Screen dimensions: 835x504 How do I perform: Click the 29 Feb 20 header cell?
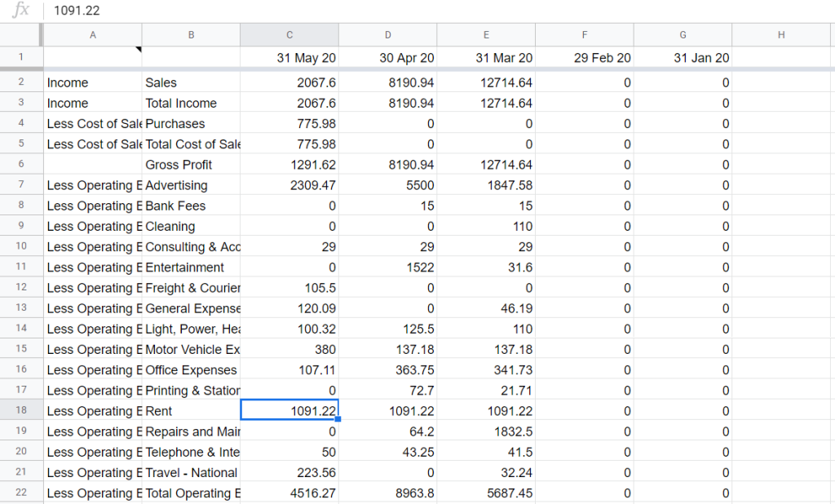(x=584, y=58)
